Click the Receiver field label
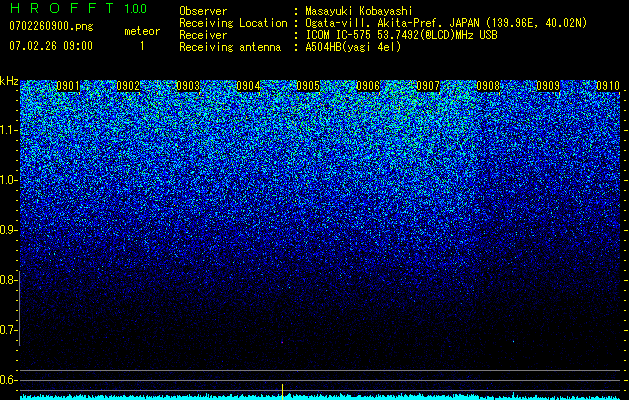The height and width of the screenshot is (400, 629). coord(203,35)
